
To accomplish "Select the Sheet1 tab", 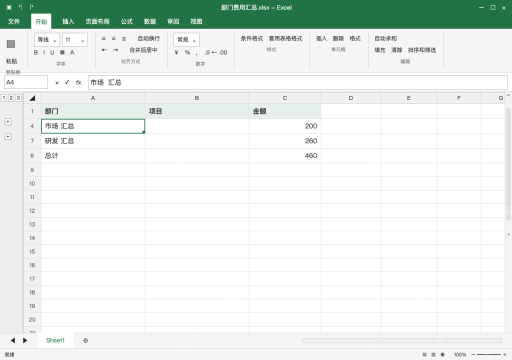I will (55, 340).
